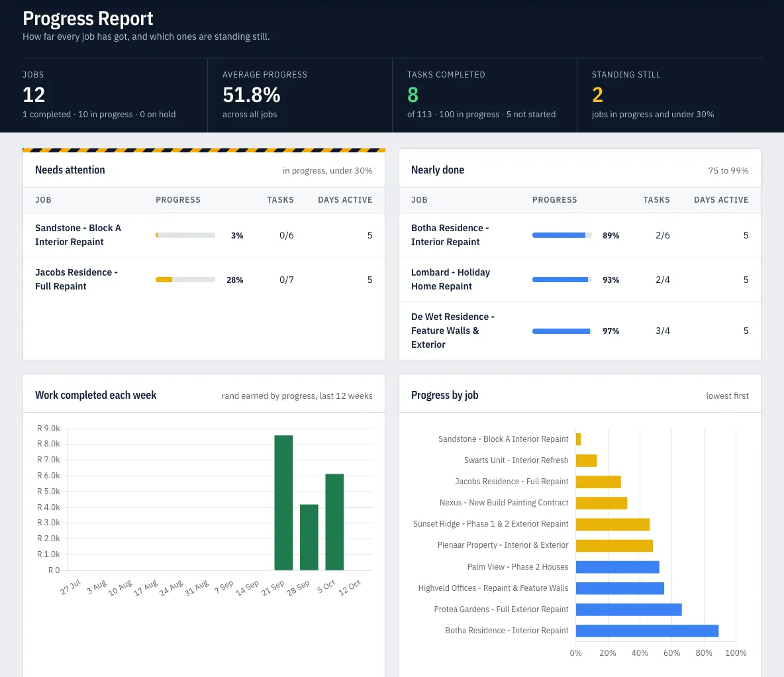The image size is (784, 677).
Task: Click the 21 Sep weekly bar in chart
Action: (283, 502)
